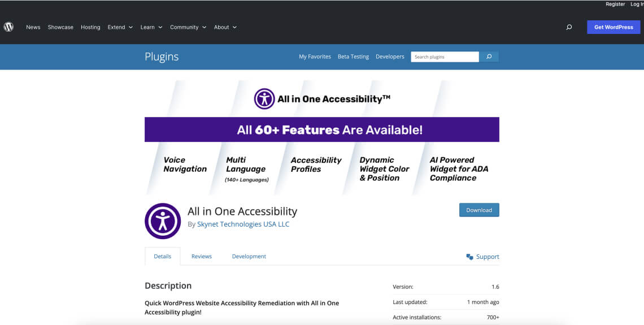Open the Community dropdown menu
Screen dimensions: 644x325
188,27
